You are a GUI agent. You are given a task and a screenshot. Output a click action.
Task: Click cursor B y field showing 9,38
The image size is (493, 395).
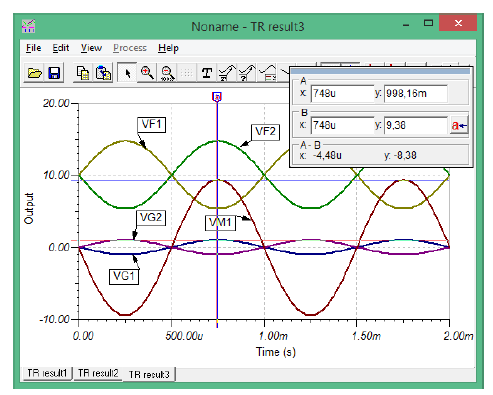coord(415,125)
